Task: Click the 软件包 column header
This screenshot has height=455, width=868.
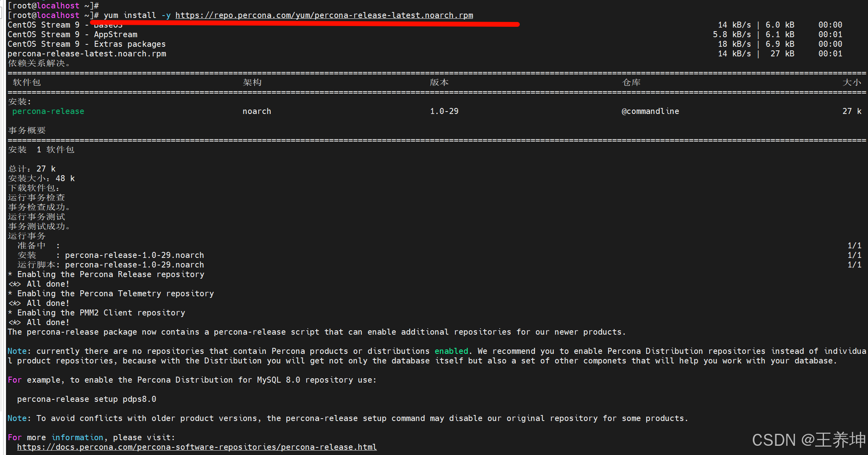Action: (x=26, y=82)
